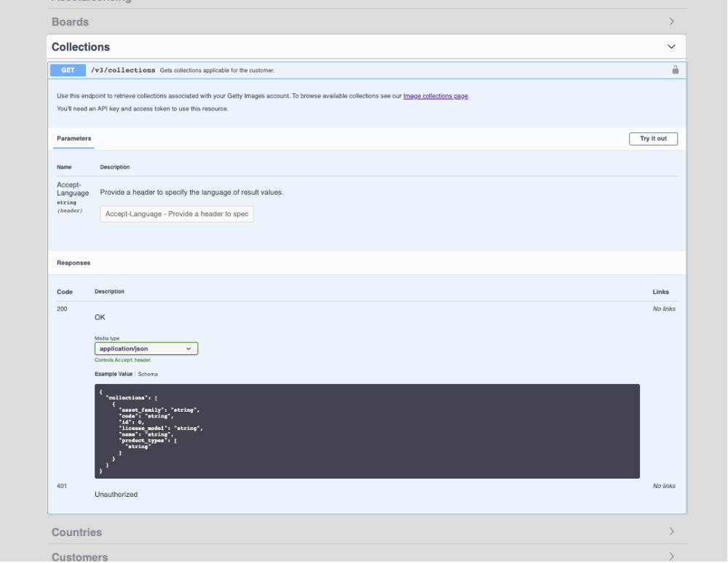Click into the Accept-Language input field
728x563 pixels.
click(x=177, y=214)
